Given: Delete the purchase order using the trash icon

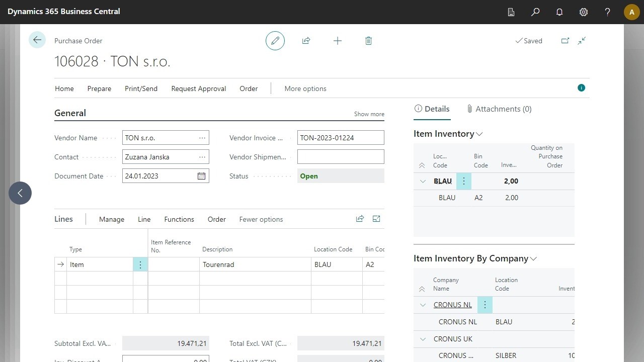Looking at the screenshot, I should click(x=368, y=40).
